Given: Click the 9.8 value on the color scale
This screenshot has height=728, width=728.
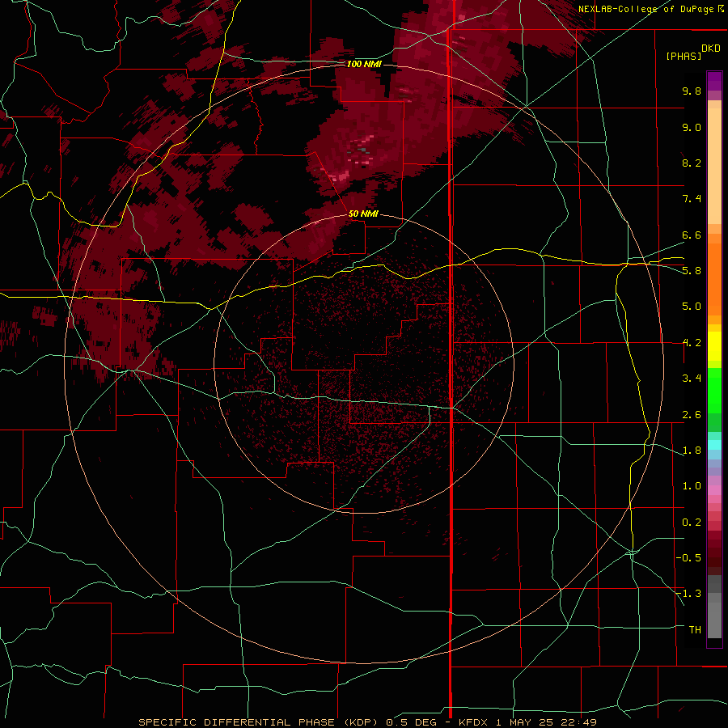Looking at the screenshot, I should (692, 91).
